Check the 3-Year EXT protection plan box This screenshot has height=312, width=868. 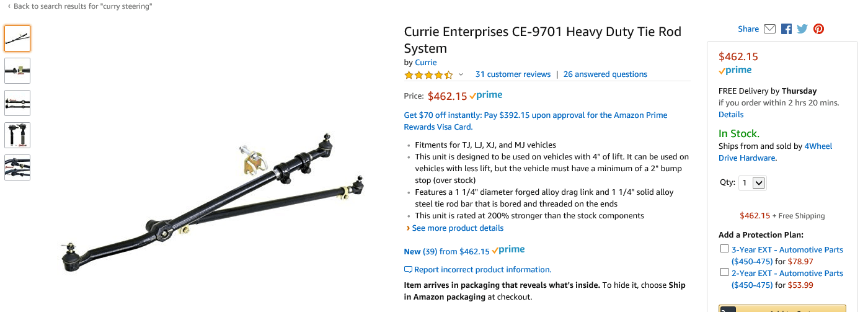click(724, 249)
